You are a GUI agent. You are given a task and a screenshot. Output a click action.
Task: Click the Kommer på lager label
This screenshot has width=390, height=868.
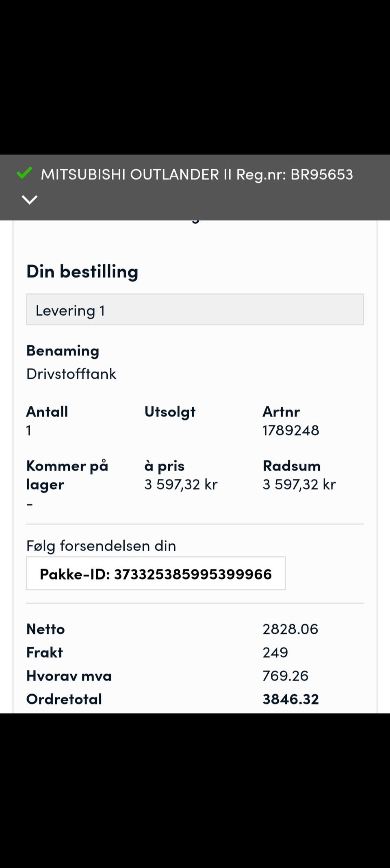click(x=67, y=475)
